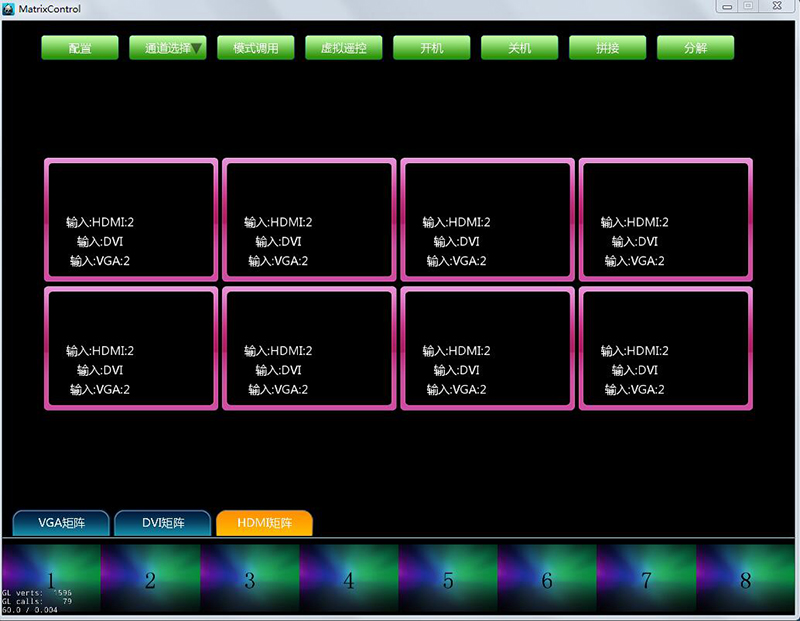
Task: Click the 拼接 splice button
Action: 608,48
